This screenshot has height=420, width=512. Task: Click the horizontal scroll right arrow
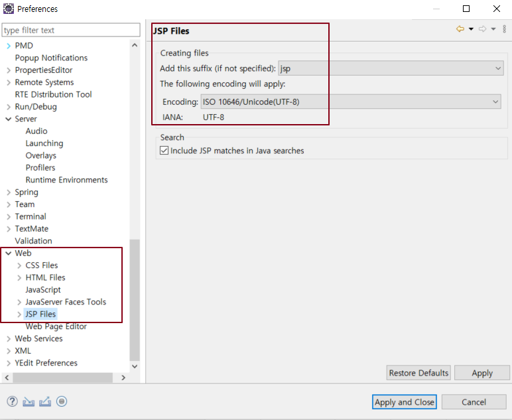(x=123, y=378)
